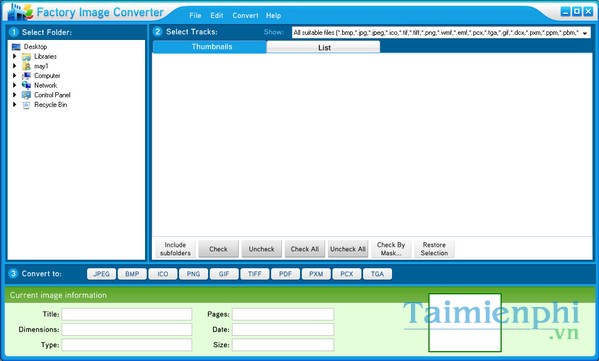
Task: Select the Computer tree label
Action: point(47,76)
